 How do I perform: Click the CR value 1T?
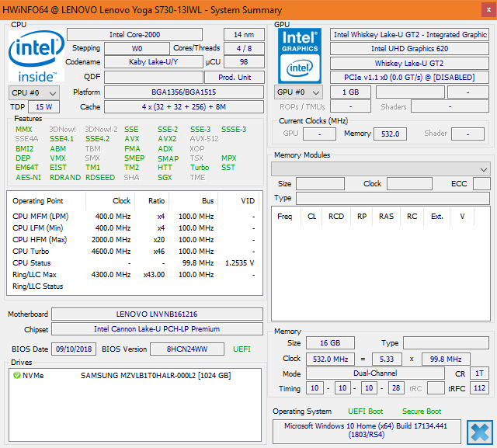(x=479, y=373)
